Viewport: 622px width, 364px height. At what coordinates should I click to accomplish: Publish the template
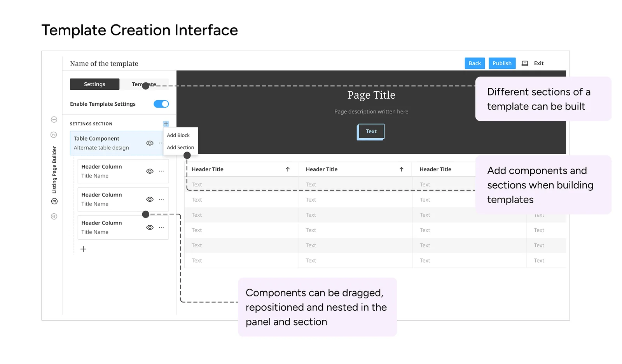click(x=502, y=63)
